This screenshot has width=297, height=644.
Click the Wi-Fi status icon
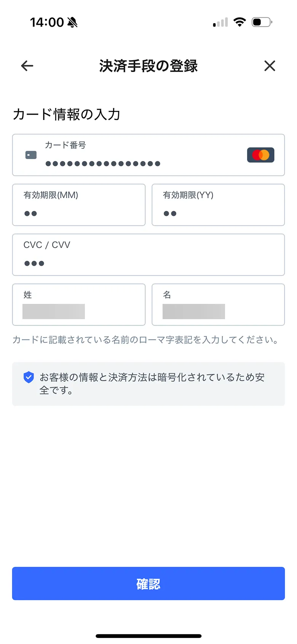[x=240, y=22]
